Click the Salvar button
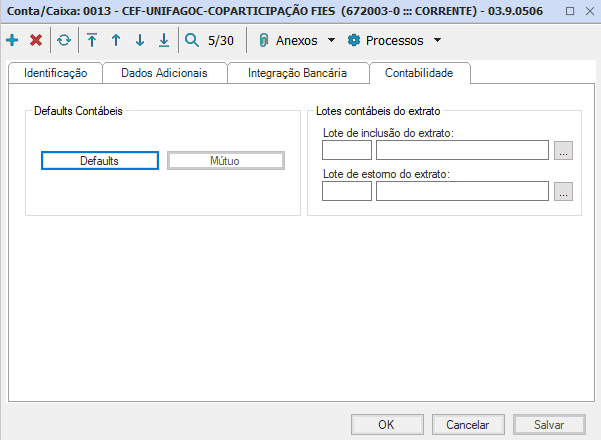The width and height of the screenshot is (601, 440). pos(549,424)
